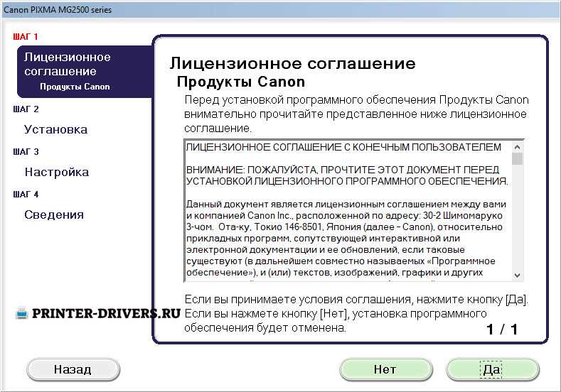Image resolution: width=561 pixels, height=392 pixels.
Task: Click the ШАГ 1 label
Action: click(26, 37)
